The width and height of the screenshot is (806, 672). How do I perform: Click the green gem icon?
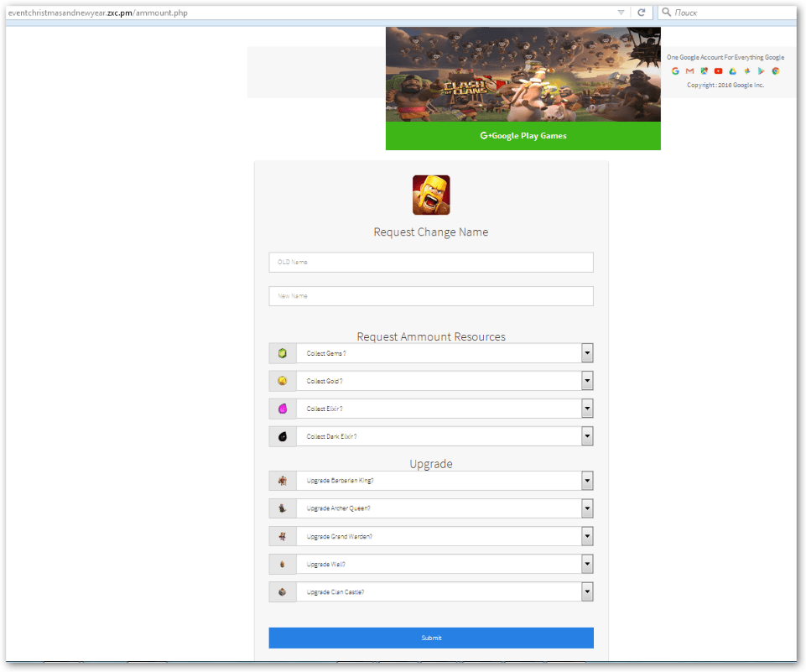(282, 353)
